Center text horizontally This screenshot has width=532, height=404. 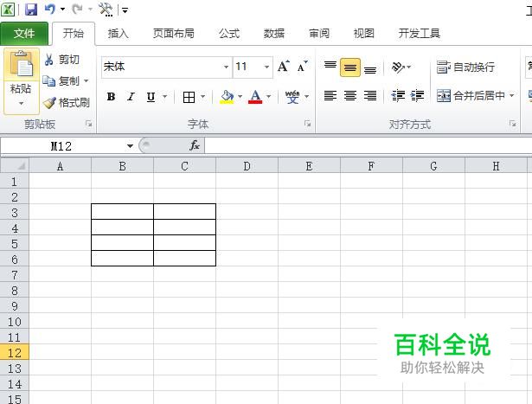click(350, 96)
